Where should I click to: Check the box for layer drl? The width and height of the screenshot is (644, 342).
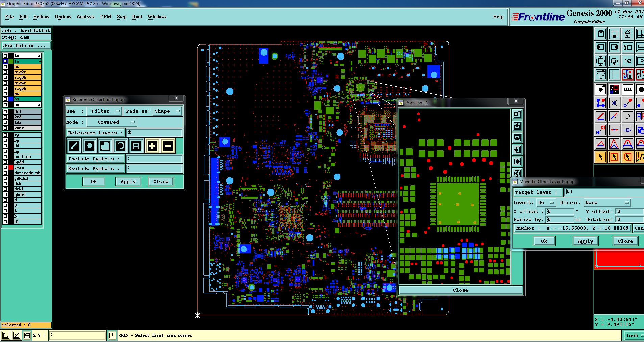(x=5, y=112)
